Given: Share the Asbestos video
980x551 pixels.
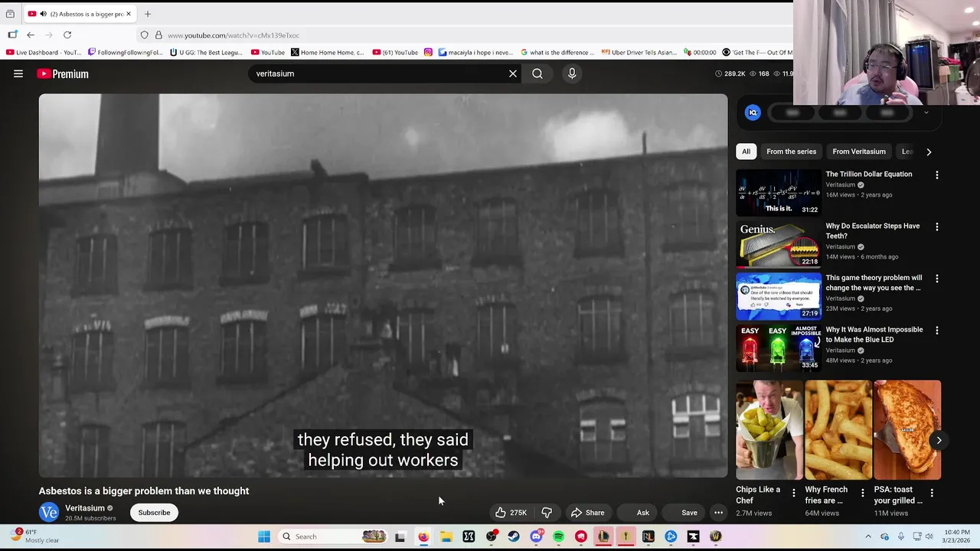Looking at the screenshot, I should coord(587,513).
